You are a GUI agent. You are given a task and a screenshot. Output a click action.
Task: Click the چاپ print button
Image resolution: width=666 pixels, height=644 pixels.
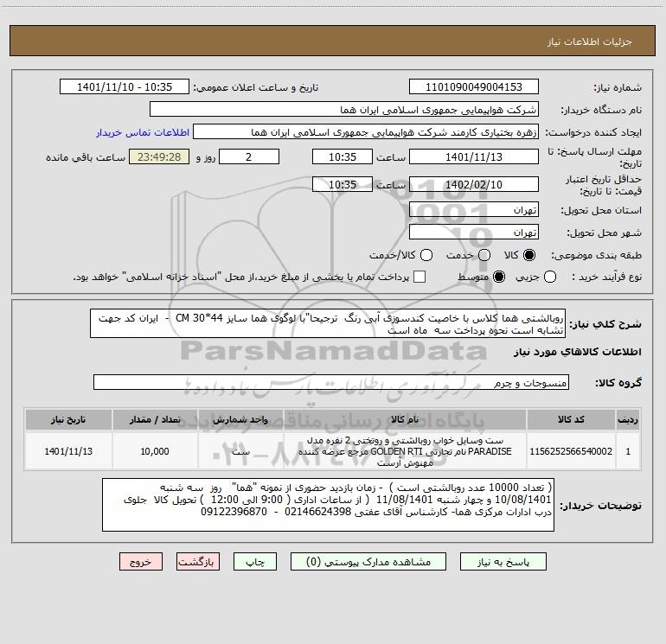pos(255,562)
